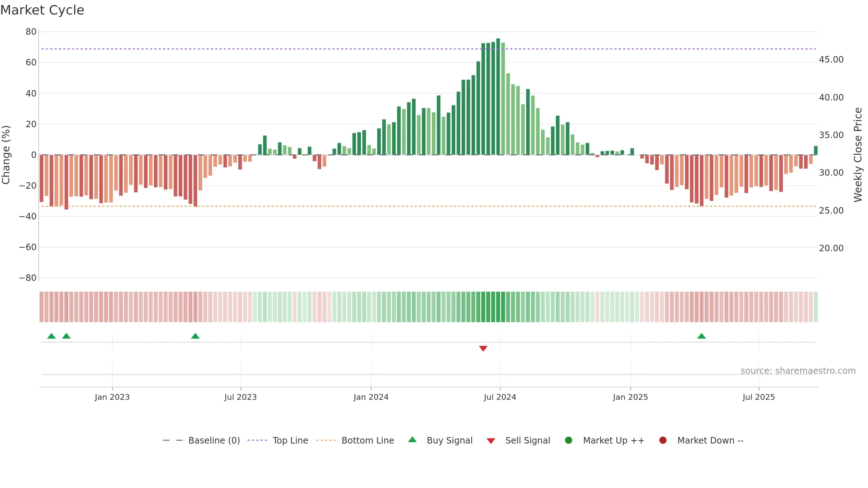Click the last pale green heatmap cell on the right

[x=816, y=307]
